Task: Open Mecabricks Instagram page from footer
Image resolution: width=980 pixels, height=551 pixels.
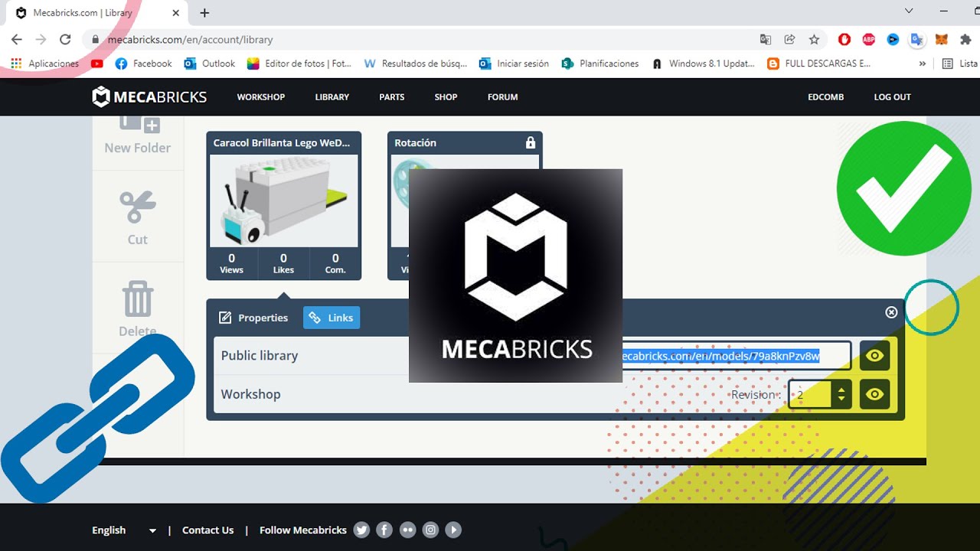Action: click(x=430, y=530)
